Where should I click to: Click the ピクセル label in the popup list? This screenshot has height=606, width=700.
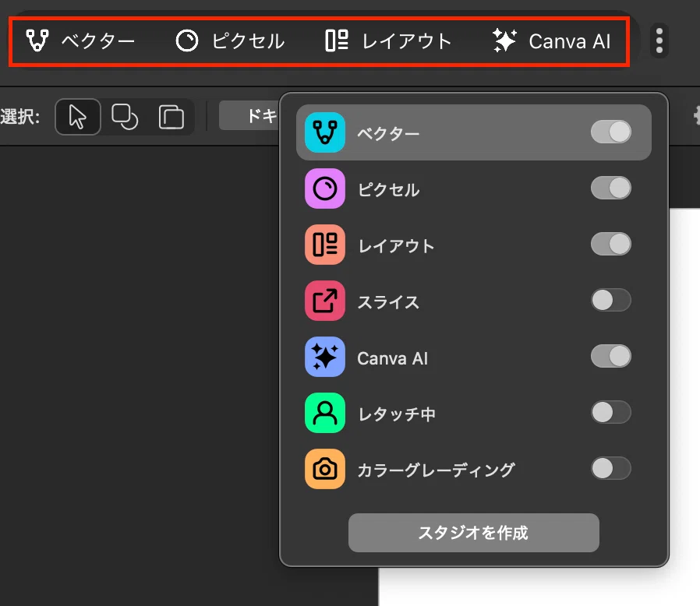point(388,189)
